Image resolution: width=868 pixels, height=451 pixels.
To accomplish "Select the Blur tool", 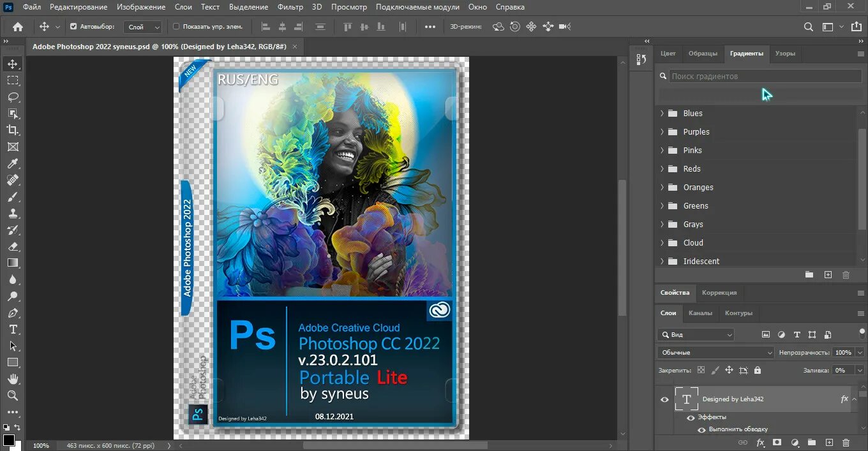I will pos(13,279).
